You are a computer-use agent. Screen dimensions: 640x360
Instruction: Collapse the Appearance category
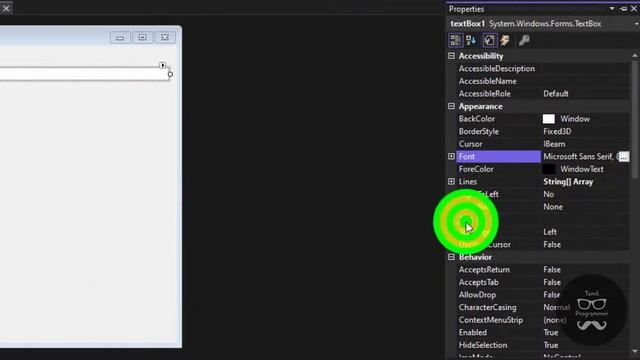pyautogui.click(x=451, y=106)
